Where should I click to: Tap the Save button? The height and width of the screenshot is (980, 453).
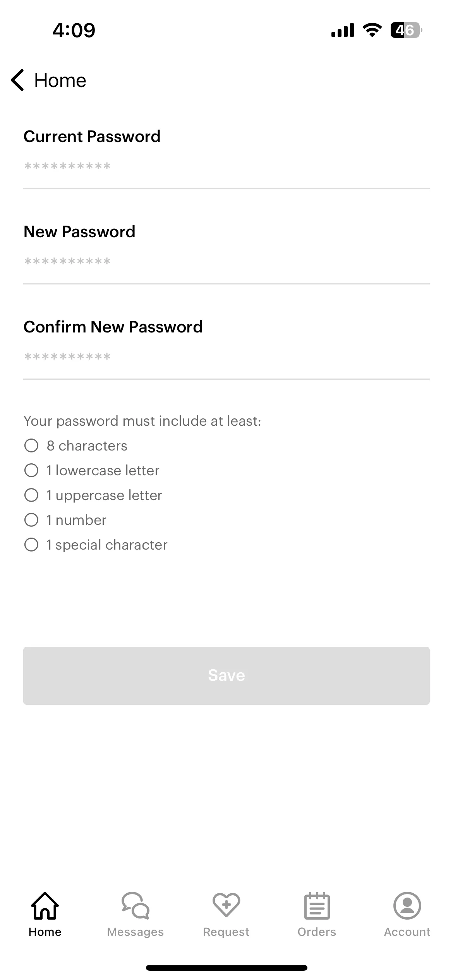point(226,676)
